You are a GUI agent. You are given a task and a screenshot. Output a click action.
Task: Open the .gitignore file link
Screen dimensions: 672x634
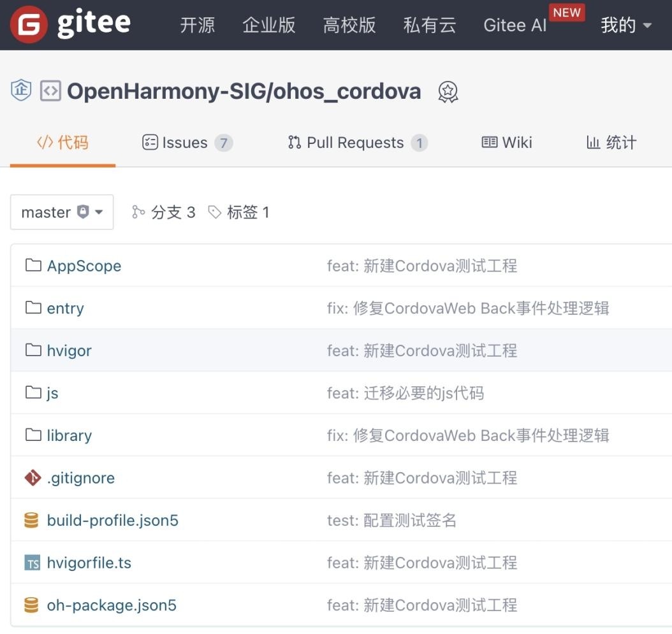81,478
